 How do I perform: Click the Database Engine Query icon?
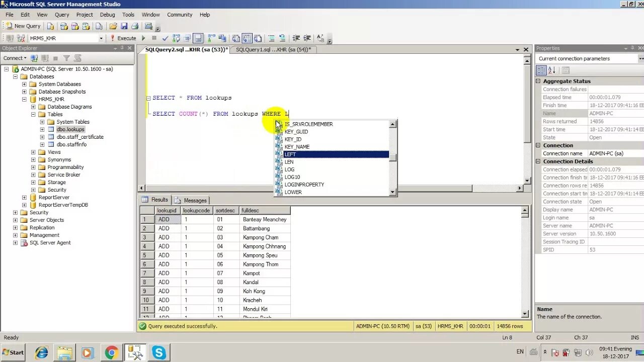tap(50, 26)
